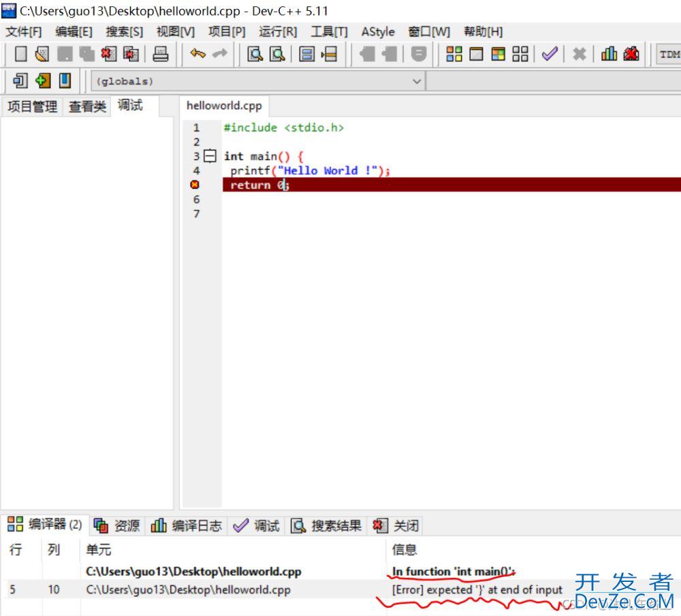Switch to the 项目管理 side tab

tap(33, 106)
